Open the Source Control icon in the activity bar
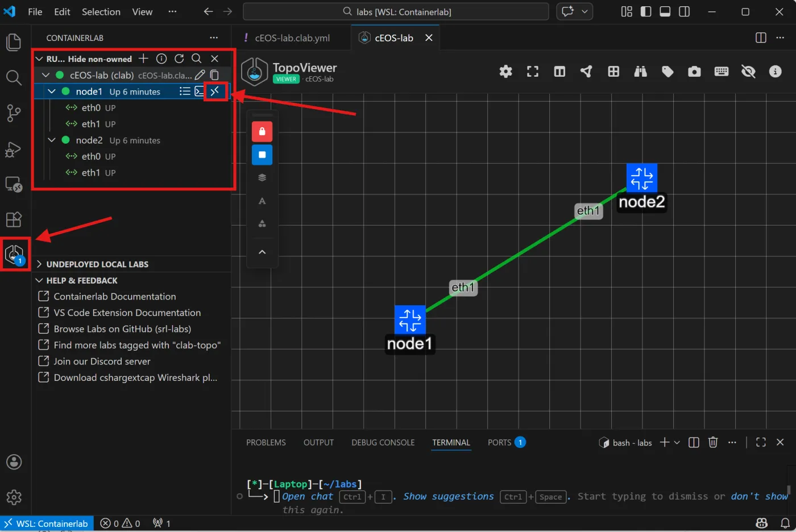 pos(14,113)
